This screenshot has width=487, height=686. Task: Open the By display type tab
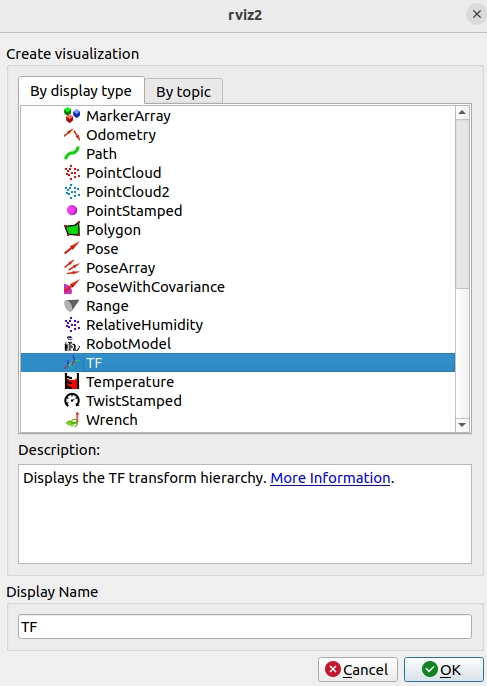click(81, 91)
